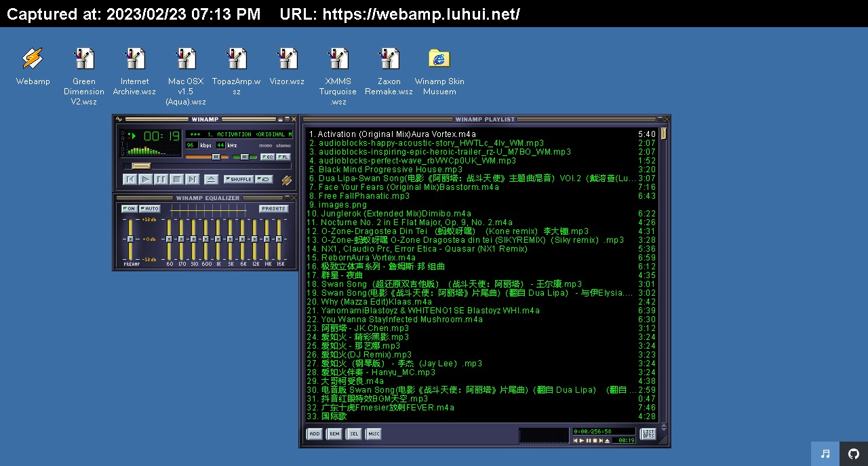The height and width of the screenshot is (466, 868).
Task: Open Mac OSX v1.5 (Aqua).wsz icon
Action: point(186,76)
